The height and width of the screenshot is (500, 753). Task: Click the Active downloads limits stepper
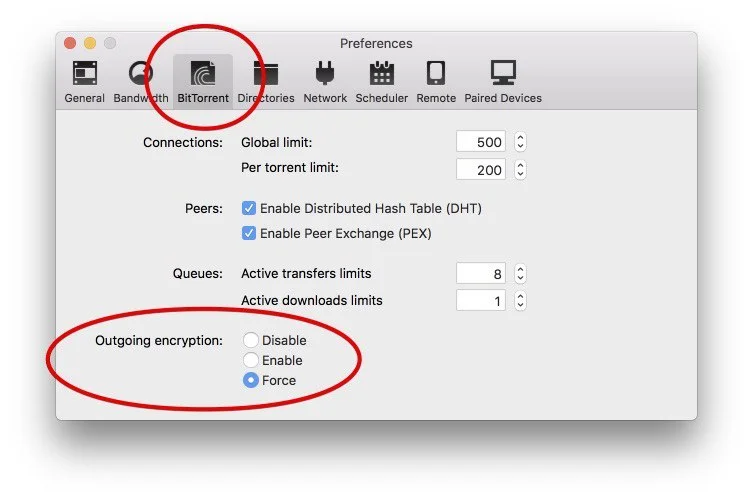[520, 300]
